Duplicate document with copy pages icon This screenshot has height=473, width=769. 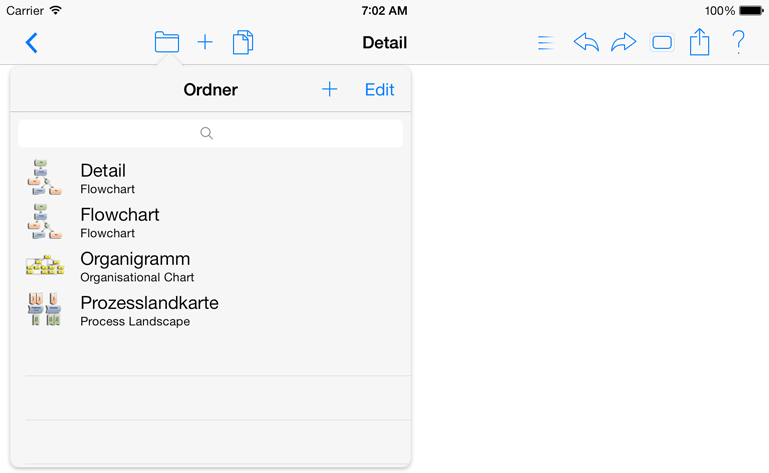coord(243,42)
